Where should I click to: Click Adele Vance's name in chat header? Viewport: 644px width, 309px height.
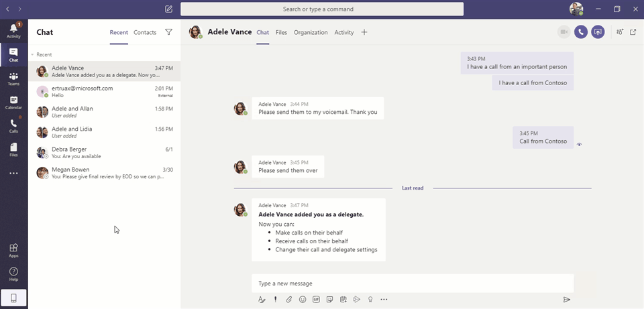[229, 32]
